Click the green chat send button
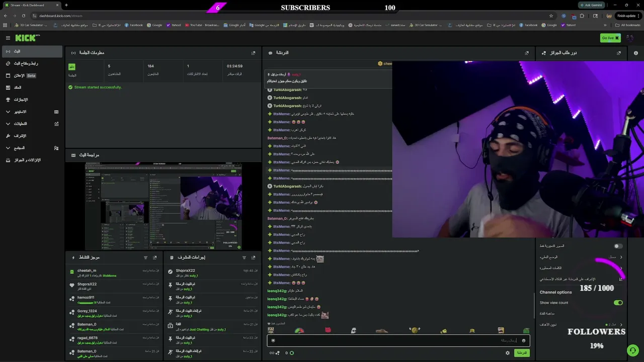The height and width of the screenshot is (362, 644). tap(522, 353)
